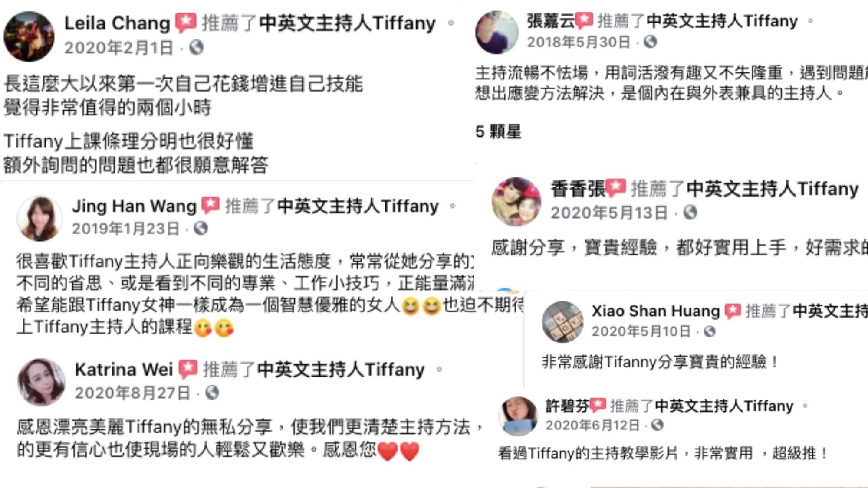Click the recommendation icon next to 香香張
The width and height of the screenshot is (868, 488).
616,188
